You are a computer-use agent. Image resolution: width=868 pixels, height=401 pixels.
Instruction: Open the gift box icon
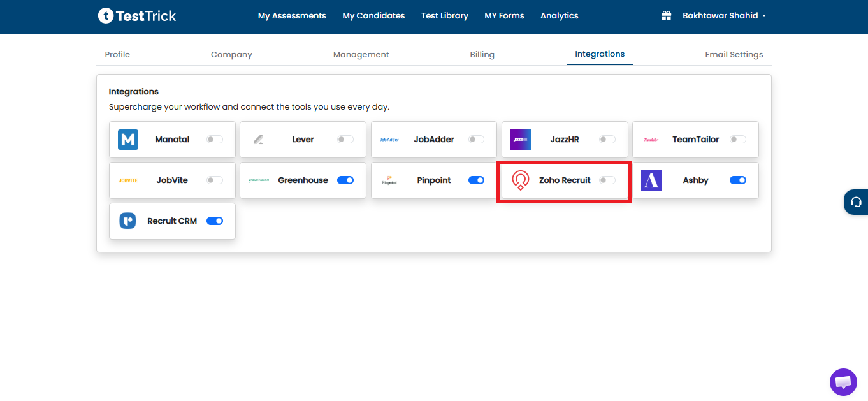click(667, 16)
